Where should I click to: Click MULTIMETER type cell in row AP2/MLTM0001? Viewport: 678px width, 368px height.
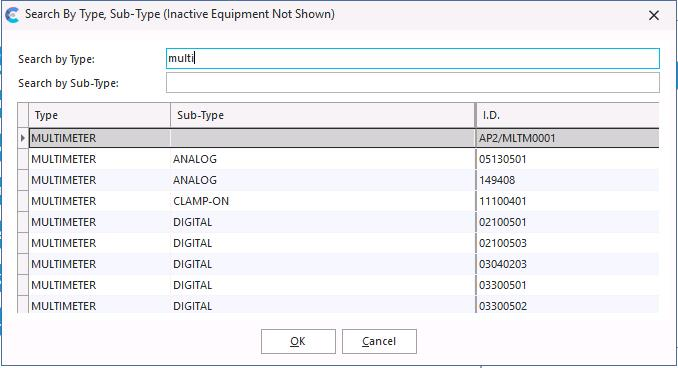[x=99, y=138]
